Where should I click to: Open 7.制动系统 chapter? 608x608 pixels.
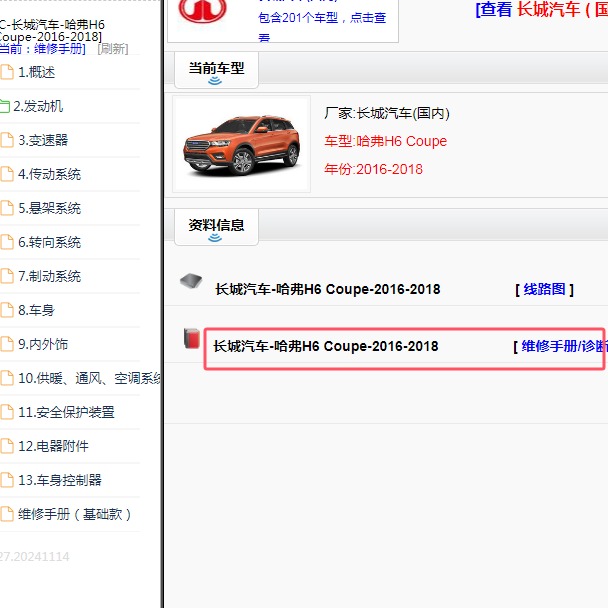(50, 276)
